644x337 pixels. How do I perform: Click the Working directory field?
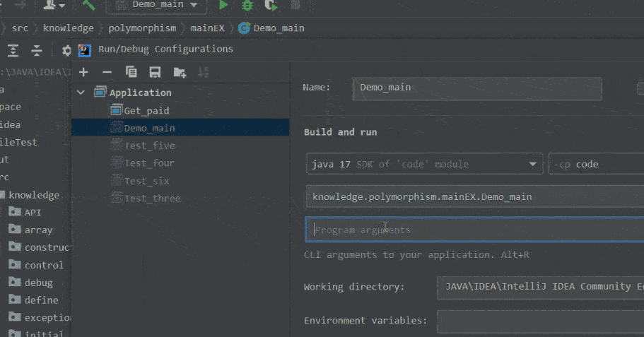point(540,286)
